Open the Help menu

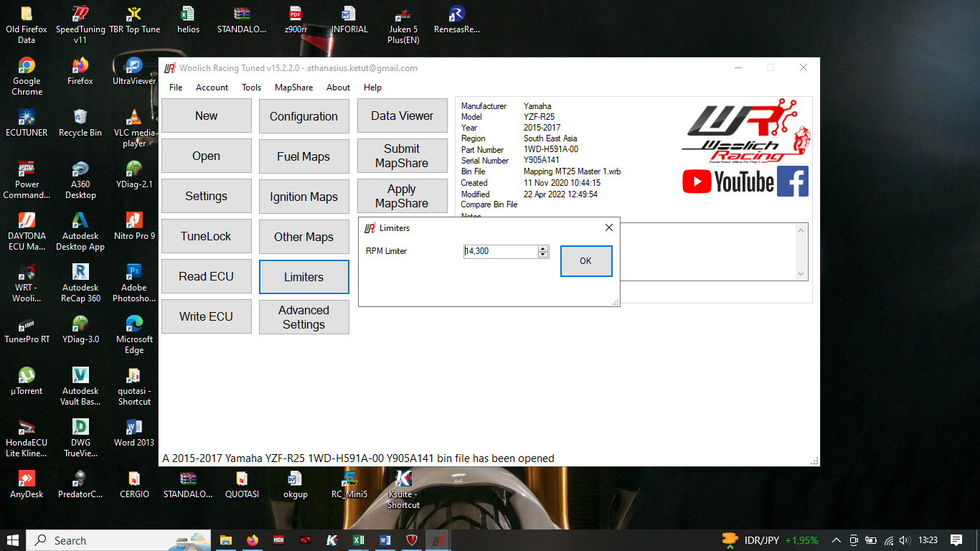tap(373, 88)
